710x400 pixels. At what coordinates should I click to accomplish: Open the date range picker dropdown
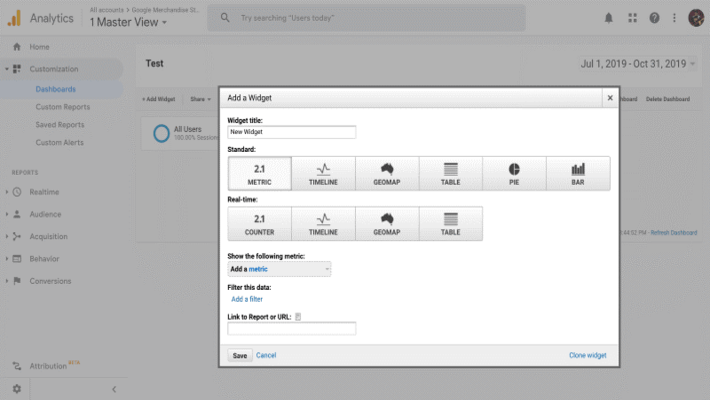point(638,64)
